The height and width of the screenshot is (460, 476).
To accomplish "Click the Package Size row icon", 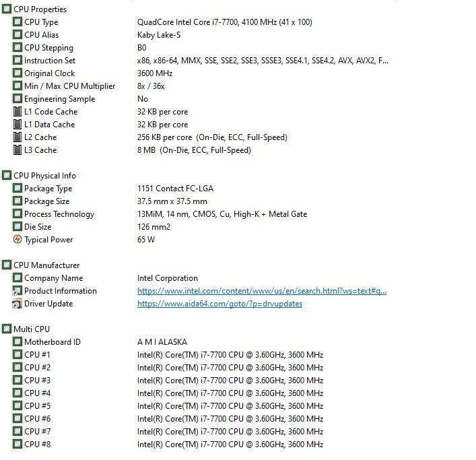I will pos(18,201).
